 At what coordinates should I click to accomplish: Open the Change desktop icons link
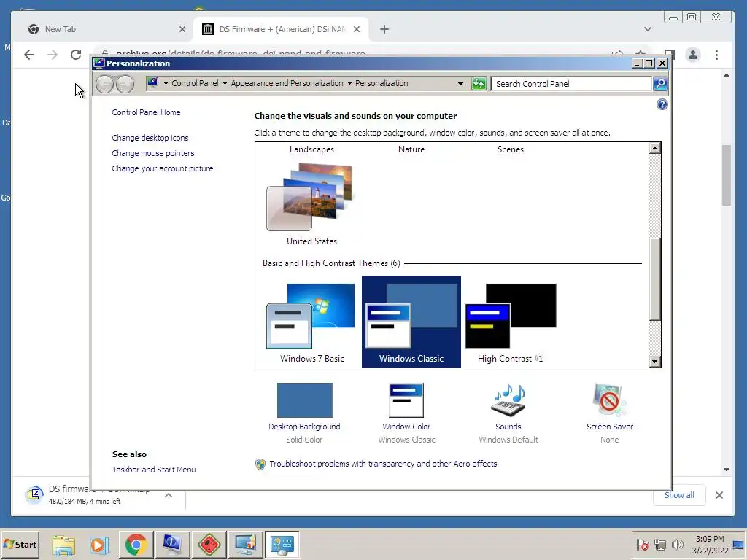pos(150,138)
